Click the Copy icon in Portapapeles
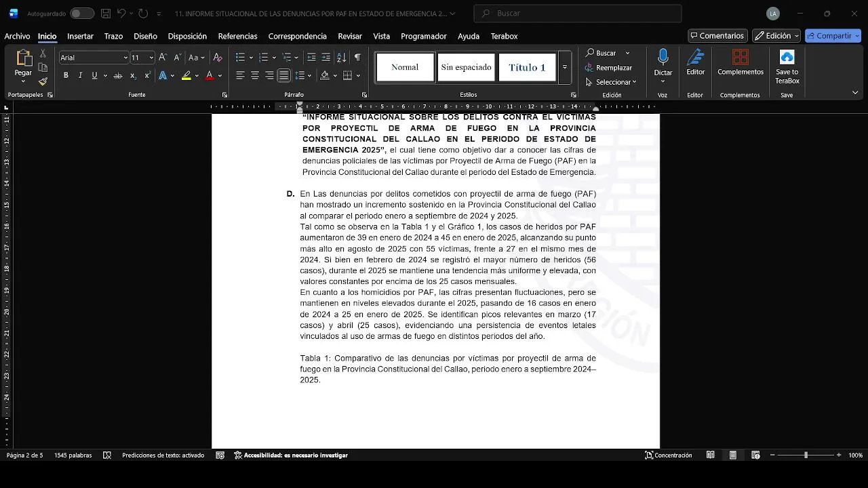Image resolution: width=868 pixels, height=488 pixels. pyautogui.click(x=43, y=67)
